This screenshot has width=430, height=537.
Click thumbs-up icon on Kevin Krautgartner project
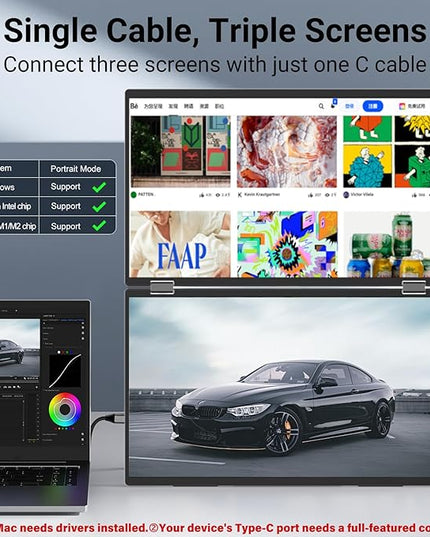311,195
